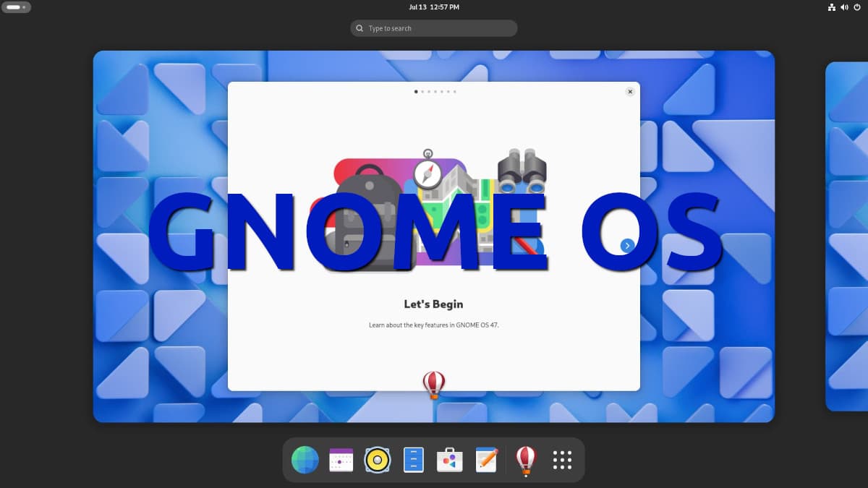Open the power menu icon in top bar

coord(858,7)
